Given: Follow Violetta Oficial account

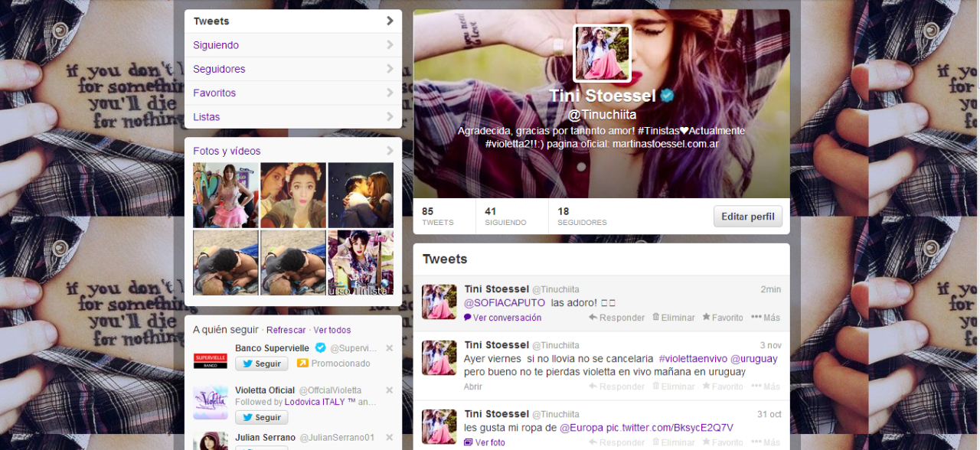Looking at the screenshot, I should (261, 417).
